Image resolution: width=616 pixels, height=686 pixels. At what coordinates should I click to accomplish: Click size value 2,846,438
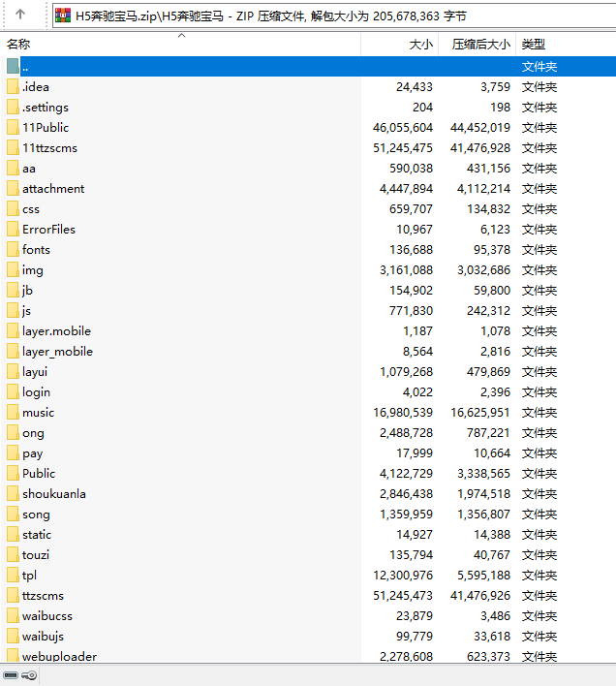(x=406, y=493)
